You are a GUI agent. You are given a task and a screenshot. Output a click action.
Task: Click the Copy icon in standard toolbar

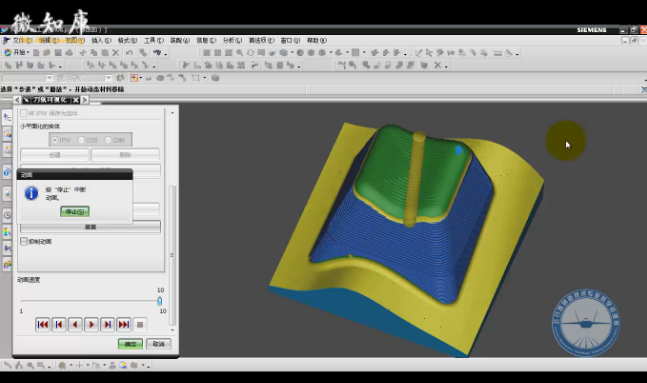coord(94,53)
